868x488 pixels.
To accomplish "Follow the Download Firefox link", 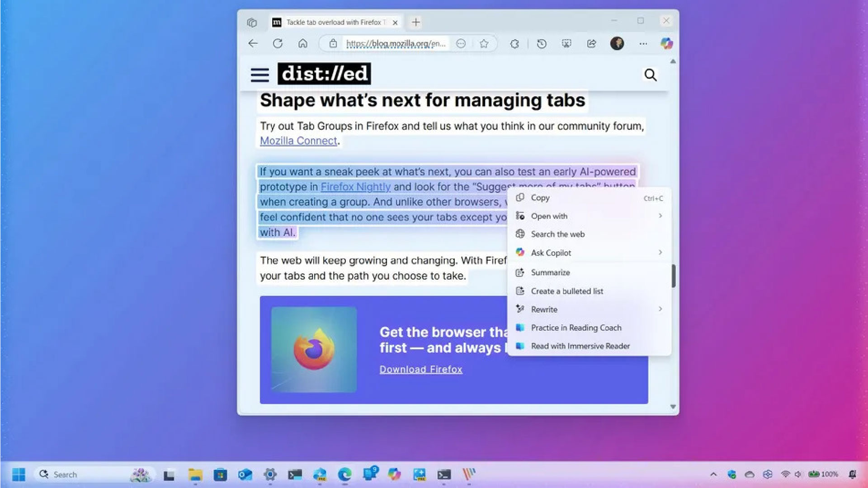I will [420, 369].
